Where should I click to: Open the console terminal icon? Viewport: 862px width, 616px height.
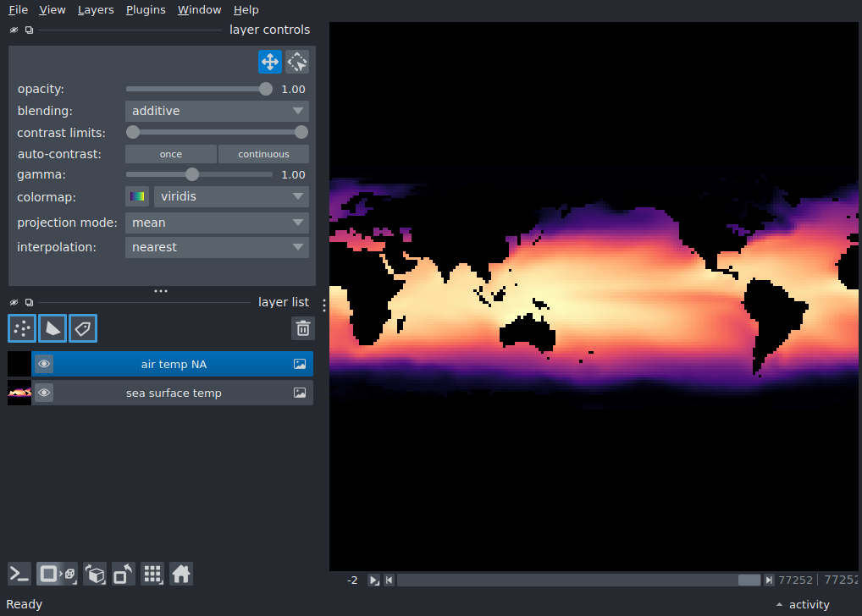coord(19,575)
